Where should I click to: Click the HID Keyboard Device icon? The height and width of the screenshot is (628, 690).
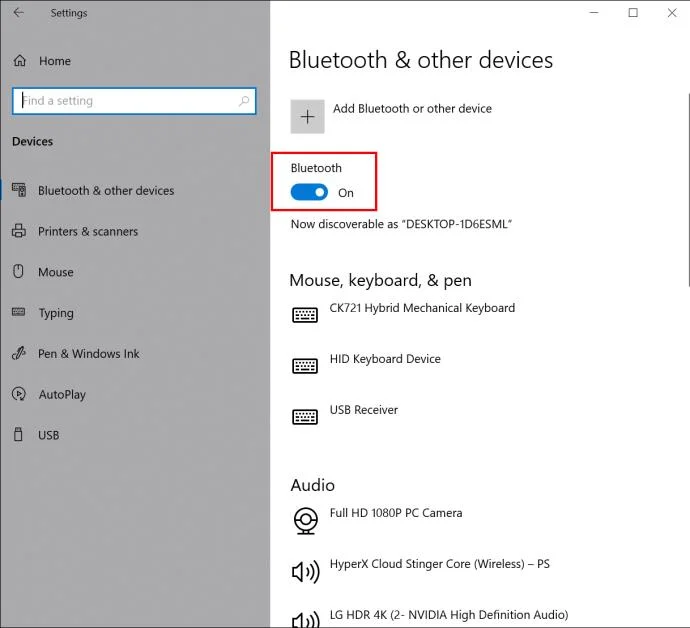tap(305, 366)
